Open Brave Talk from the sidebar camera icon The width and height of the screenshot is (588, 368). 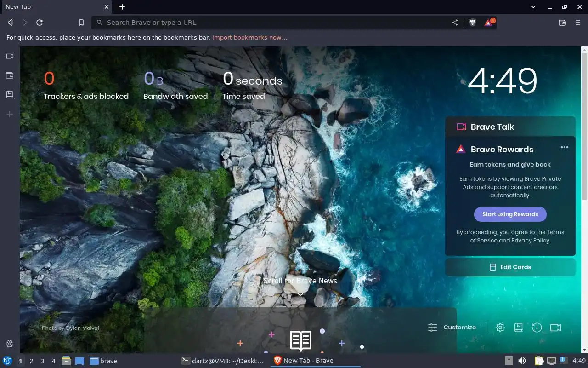click(x=10, y=56)
